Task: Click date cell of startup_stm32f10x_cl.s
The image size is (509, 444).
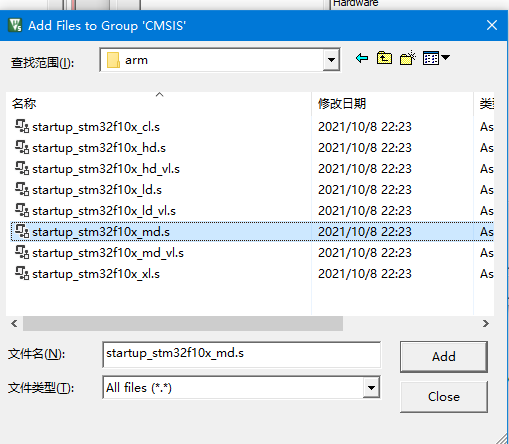Action: click(365, 127)
